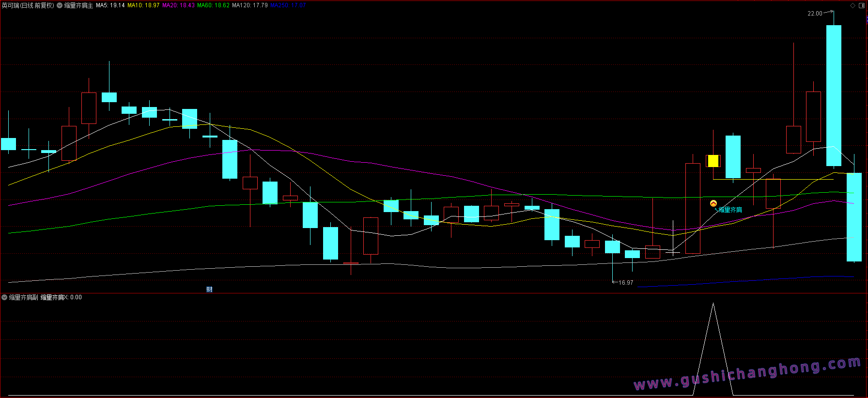Expand the 缩量齐肩副 sub-chart indicator menu
The image size is (868, 398).
(4, 297)
